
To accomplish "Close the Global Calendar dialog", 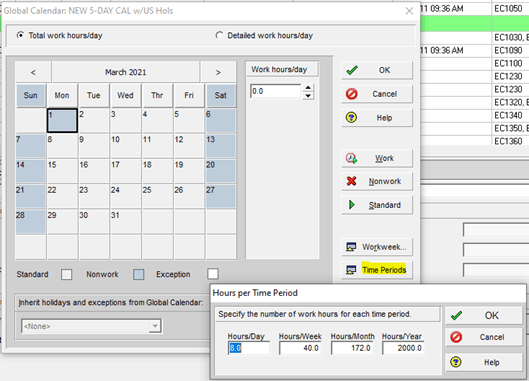I will coord(409,11).
